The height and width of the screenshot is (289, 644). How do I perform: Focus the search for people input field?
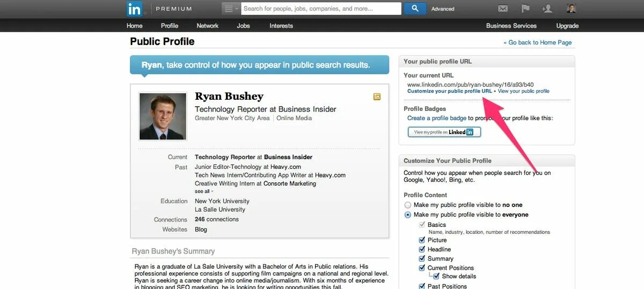tap(321, 9)
